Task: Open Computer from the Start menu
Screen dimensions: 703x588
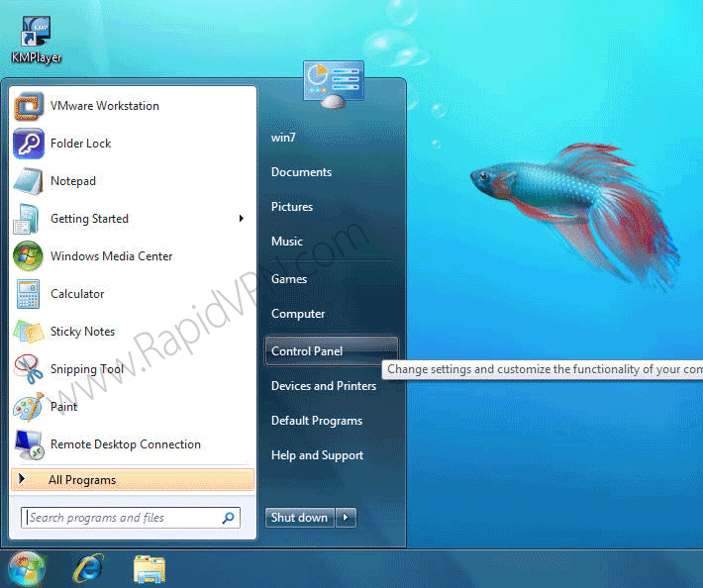Action: (x=298, y=314)
